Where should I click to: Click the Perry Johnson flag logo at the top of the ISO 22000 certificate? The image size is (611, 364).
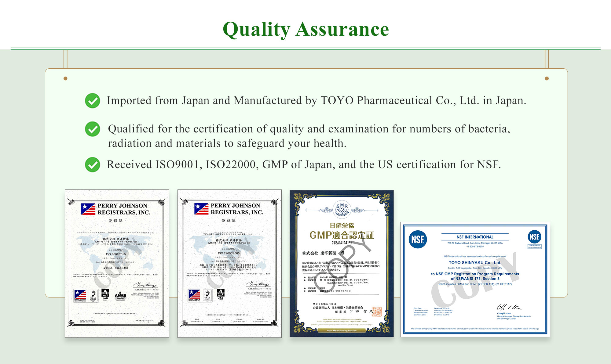[x=201, y=209]
